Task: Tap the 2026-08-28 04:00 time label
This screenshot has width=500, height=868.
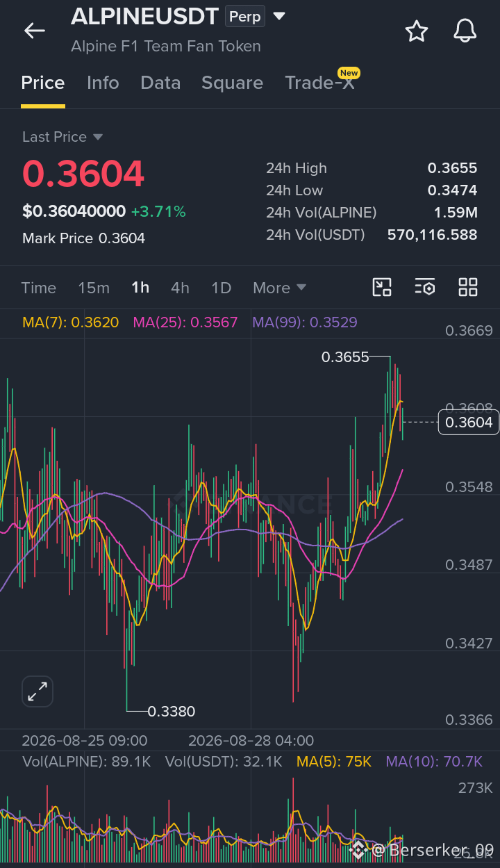Action: point(251,741)
